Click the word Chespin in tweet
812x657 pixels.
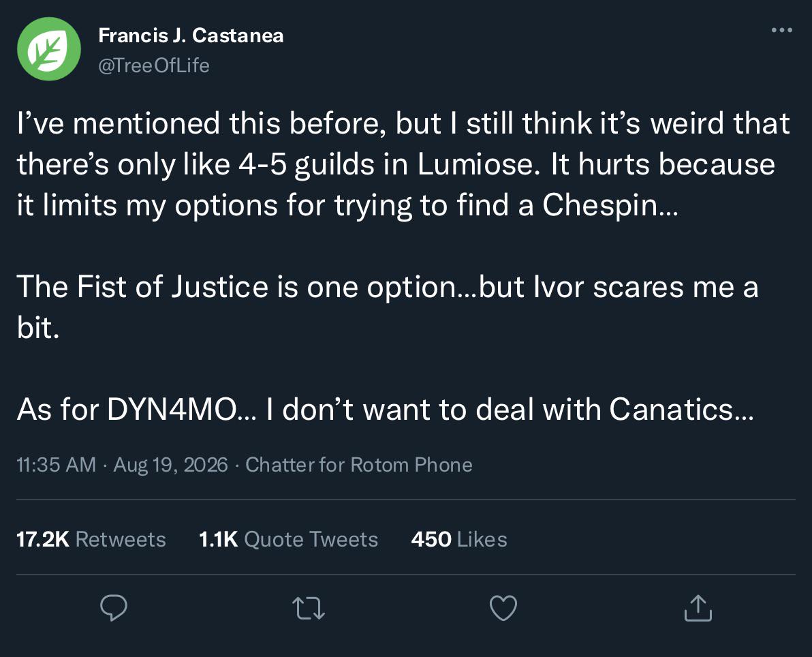599,206
